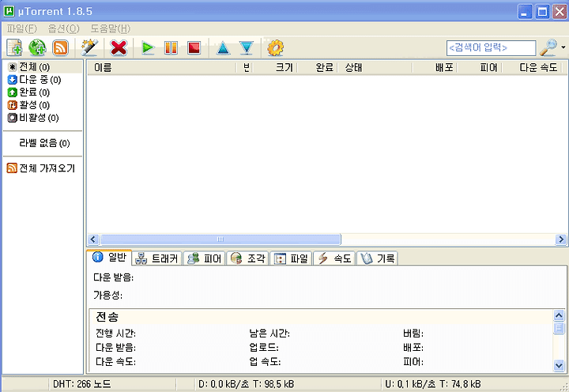Open the 옵션(O) menu
This screenshot has width=569, height=392.
point(63,28)
